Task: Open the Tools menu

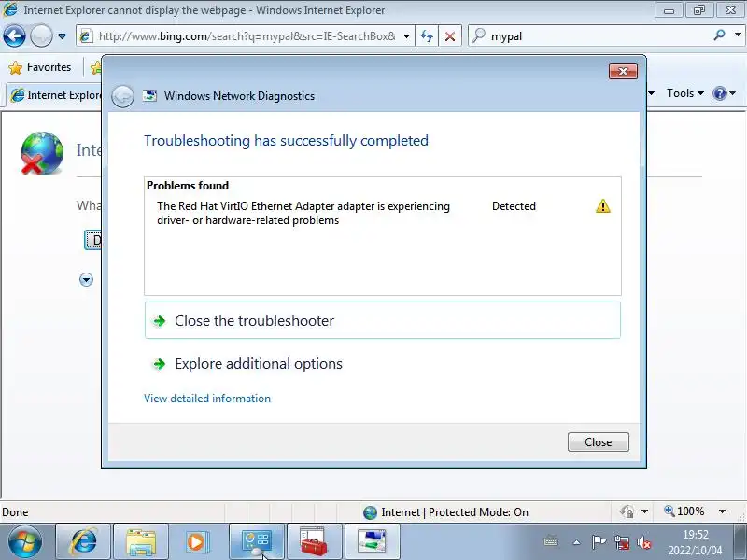Action: [x=685, y=93]
